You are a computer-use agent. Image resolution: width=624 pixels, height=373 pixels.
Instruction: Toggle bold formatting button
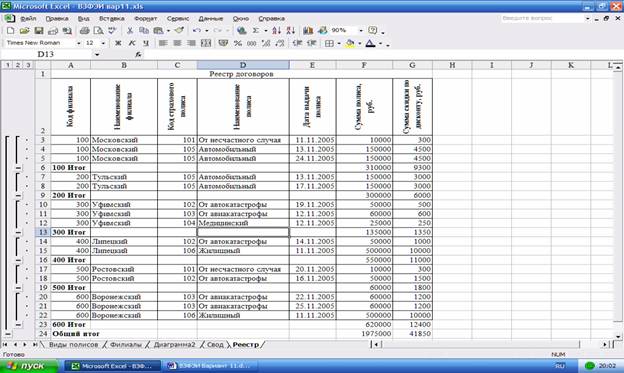[118, 43]
